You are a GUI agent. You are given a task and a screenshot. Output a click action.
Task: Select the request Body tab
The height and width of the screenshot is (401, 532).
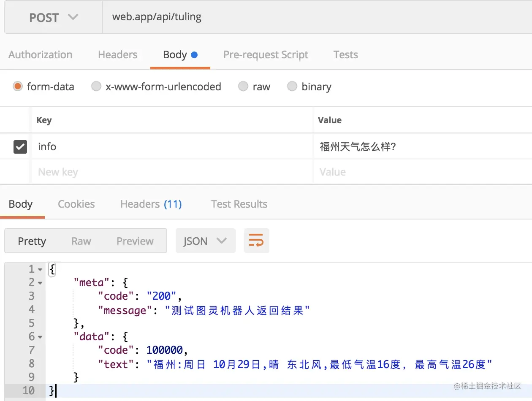[x=180, y=55]
